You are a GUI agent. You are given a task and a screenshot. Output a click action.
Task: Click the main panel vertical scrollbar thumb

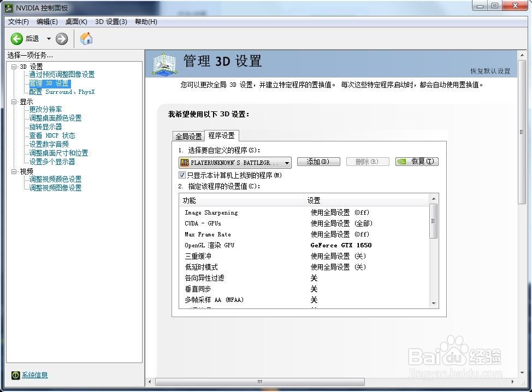(x=522, y=132)
